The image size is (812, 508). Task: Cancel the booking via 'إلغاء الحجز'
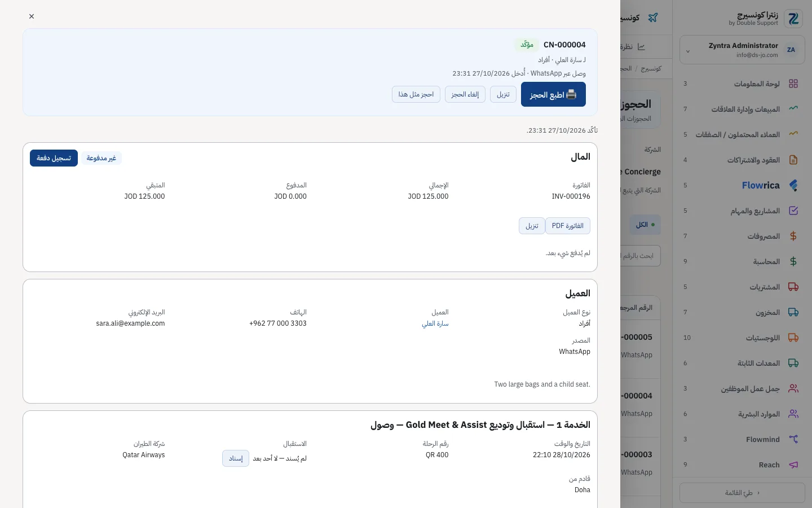coord(465,94)
